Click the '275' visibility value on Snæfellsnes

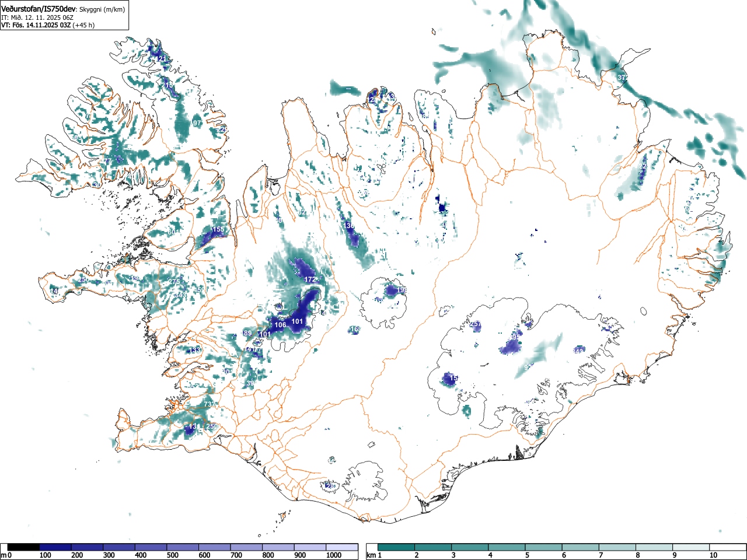point(174,282)
